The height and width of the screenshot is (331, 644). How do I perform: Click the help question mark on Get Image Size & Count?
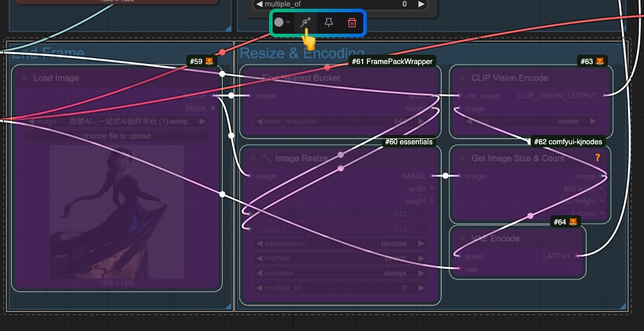click(x=597, y=158)
